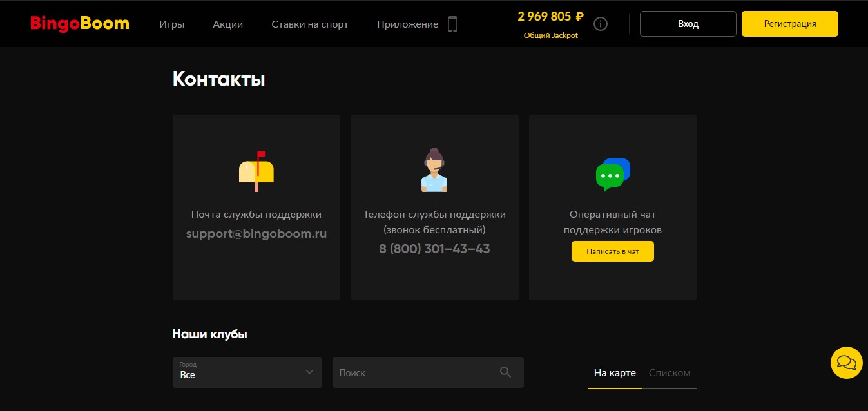Click the mobile phone icon beside Приложение
This screenshot has width=868, height=411.
(452, 24)
